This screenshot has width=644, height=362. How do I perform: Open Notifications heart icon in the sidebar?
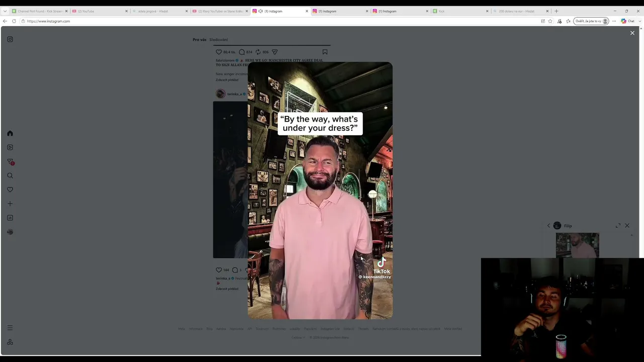click(x=10, y=190)
